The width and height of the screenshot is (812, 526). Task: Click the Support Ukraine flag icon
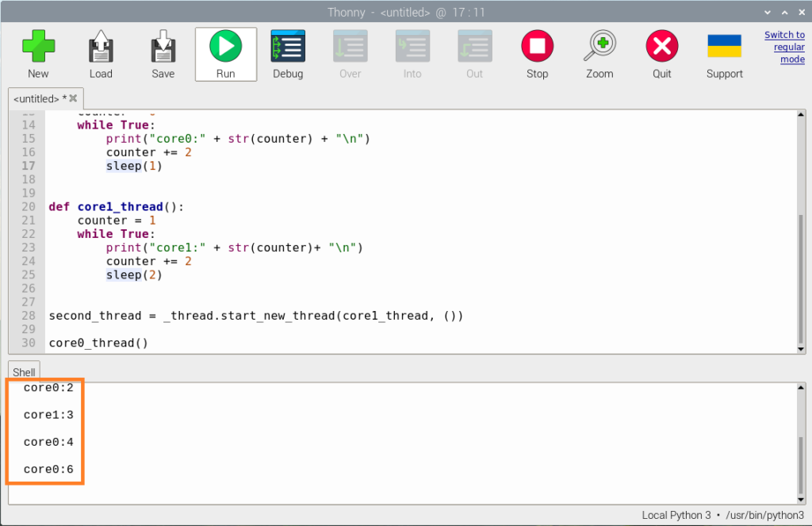pos(724,54)
